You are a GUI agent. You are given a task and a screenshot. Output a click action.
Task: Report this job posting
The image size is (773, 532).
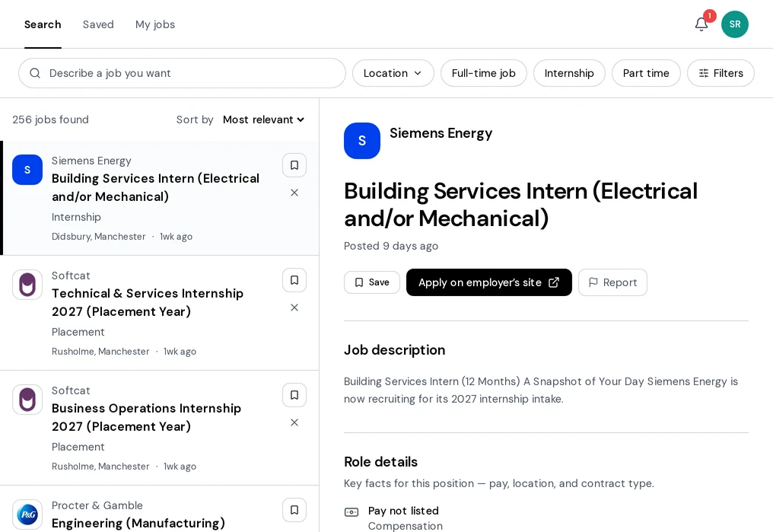[x=612, y=282]
